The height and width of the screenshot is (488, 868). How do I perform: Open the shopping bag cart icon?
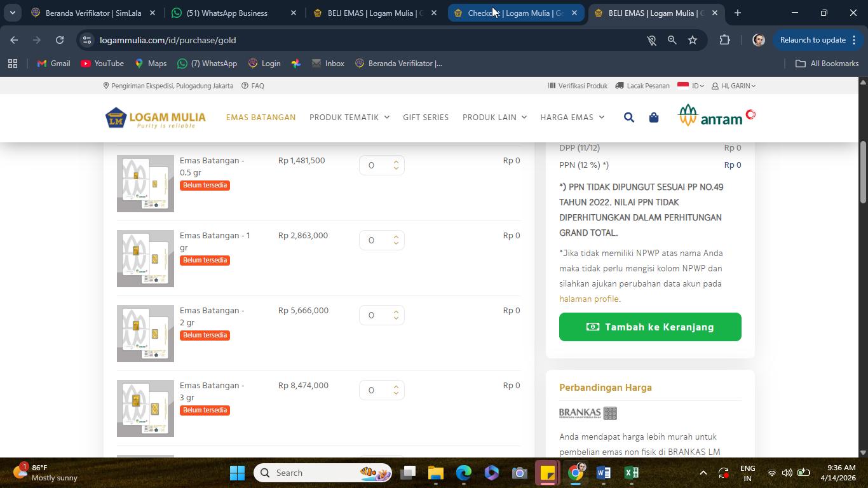[653, 118]
